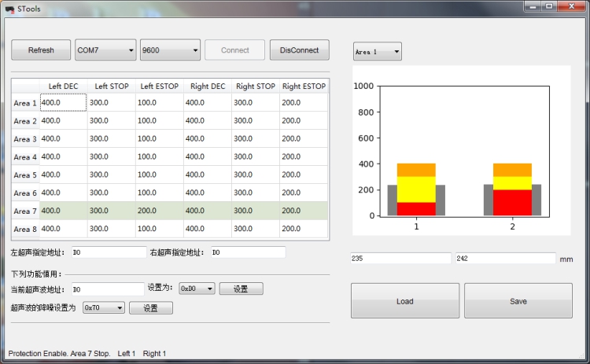The width and height of the screenshot is (590, 364).
Task: Click the STools application icon in title bar
Action: (x=9, y=9)
